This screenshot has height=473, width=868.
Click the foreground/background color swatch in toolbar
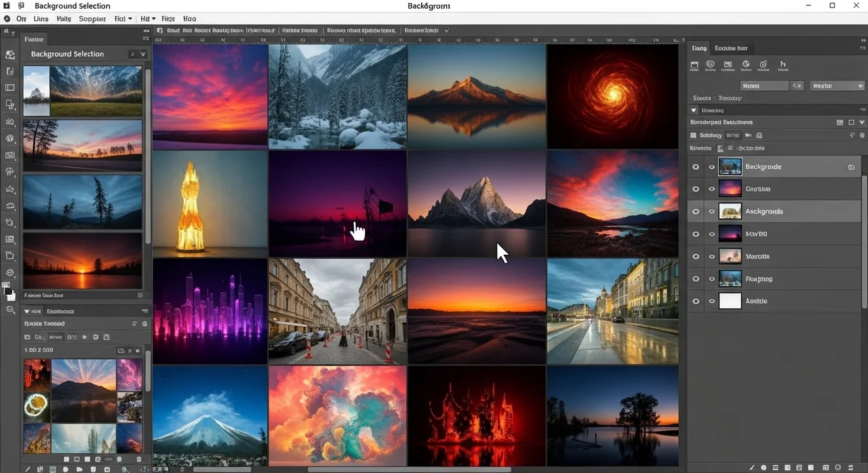tap(9, 291)
